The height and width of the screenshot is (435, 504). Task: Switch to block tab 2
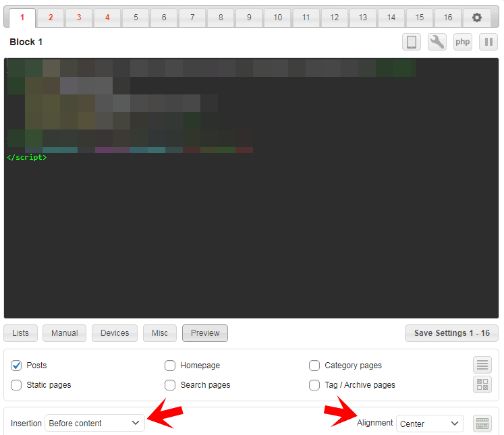[51, 18]
